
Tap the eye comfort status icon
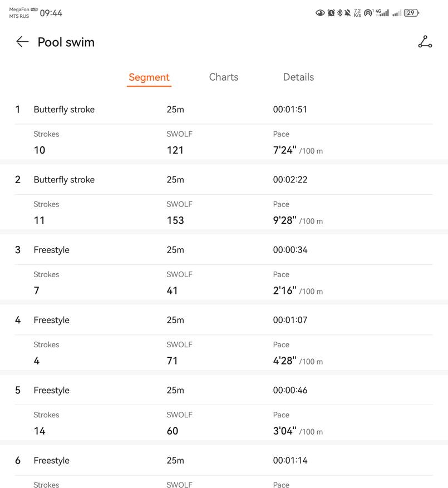(x=320, y=13)
